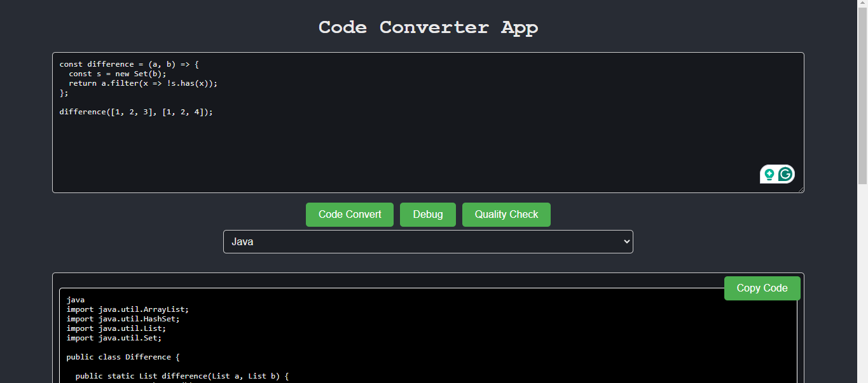This screenshot has height=383, width=868.
Task: Click the input textarea resize handle
Action: [801, 189]
